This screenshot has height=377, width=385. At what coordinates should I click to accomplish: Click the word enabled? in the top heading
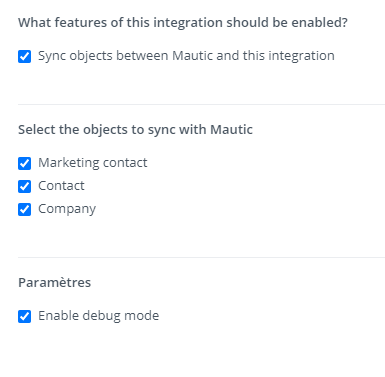pos(319,23)
